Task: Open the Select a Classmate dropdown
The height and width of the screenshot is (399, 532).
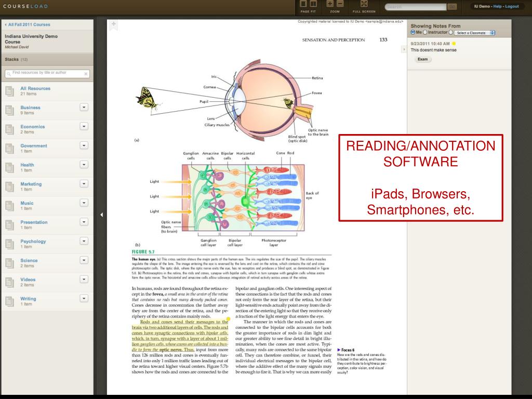Action: [x=475, y=33]
